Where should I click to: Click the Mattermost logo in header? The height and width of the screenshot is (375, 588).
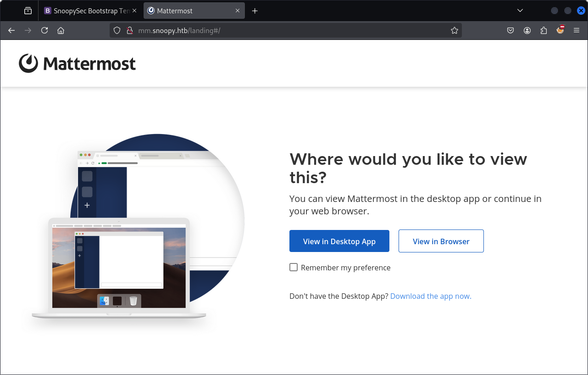77,64
